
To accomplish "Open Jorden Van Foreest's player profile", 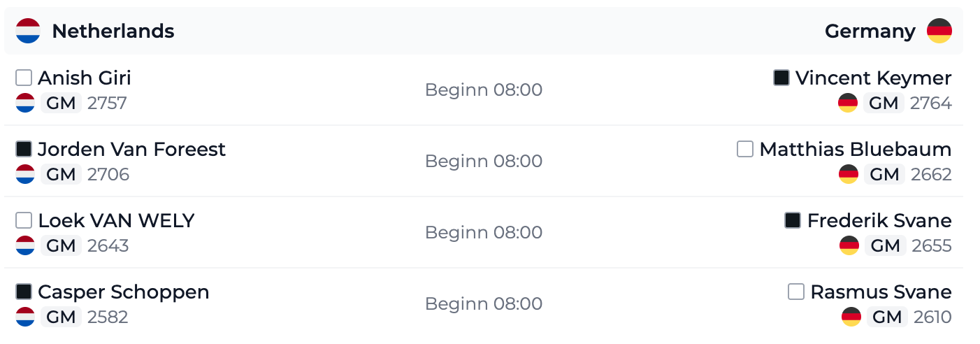I will [x=132, y=149].
